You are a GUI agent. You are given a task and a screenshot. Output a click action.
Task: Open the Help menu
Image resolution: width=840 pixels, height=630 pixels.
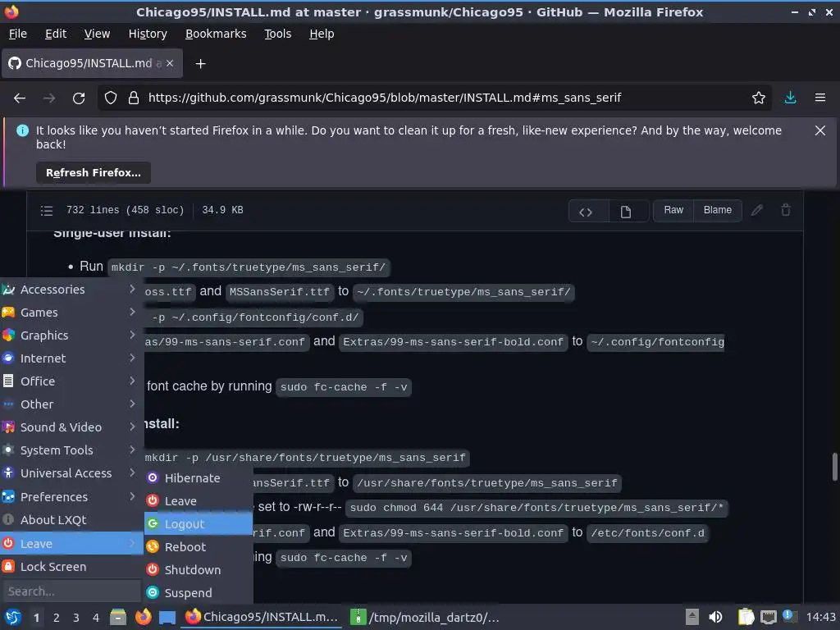click(322, 34)
